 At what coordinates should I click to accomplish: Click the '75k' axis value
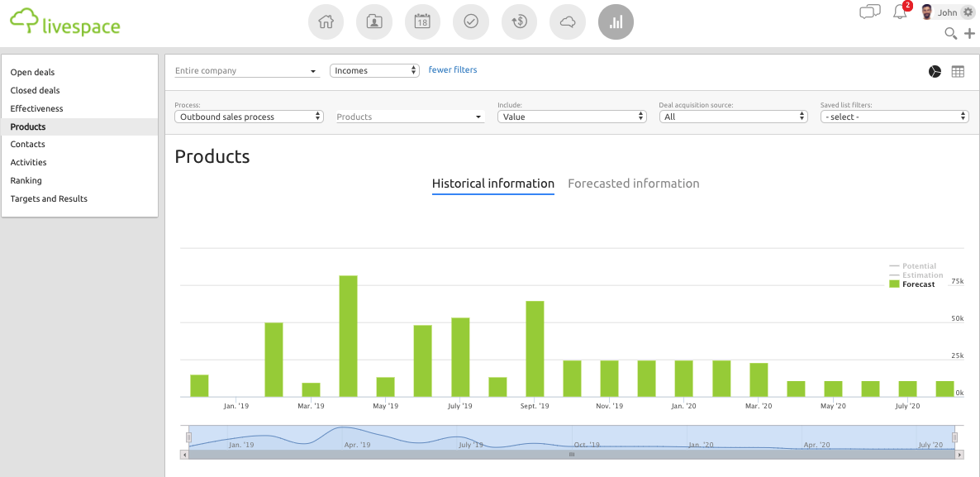[958, 281]
